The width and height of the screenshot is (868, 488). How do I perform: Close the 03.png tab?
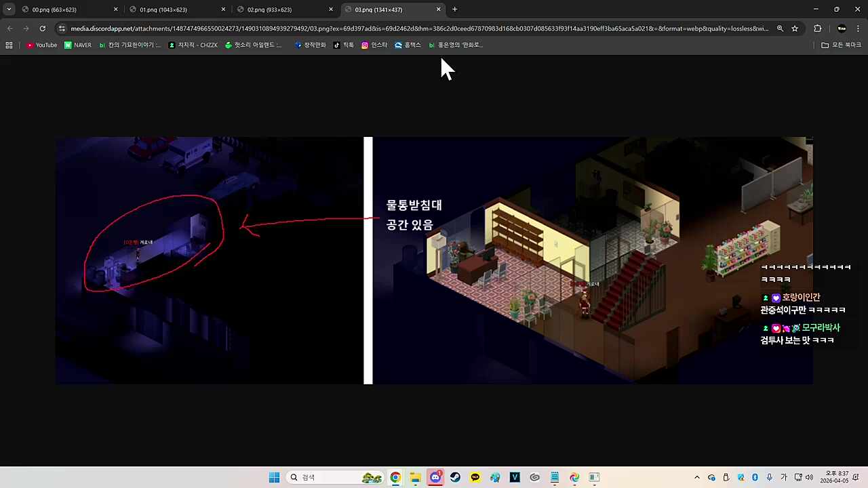[438, 9]
